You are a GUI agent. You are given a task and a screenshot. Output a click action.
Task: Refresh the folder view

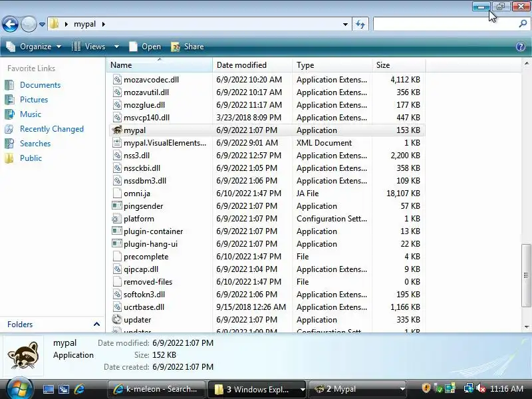tap(360, 24)
